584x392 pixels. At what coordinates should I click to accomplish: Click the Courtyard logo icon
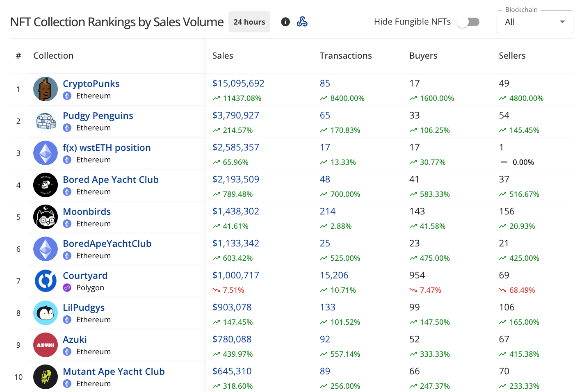[x=46, y=281]
